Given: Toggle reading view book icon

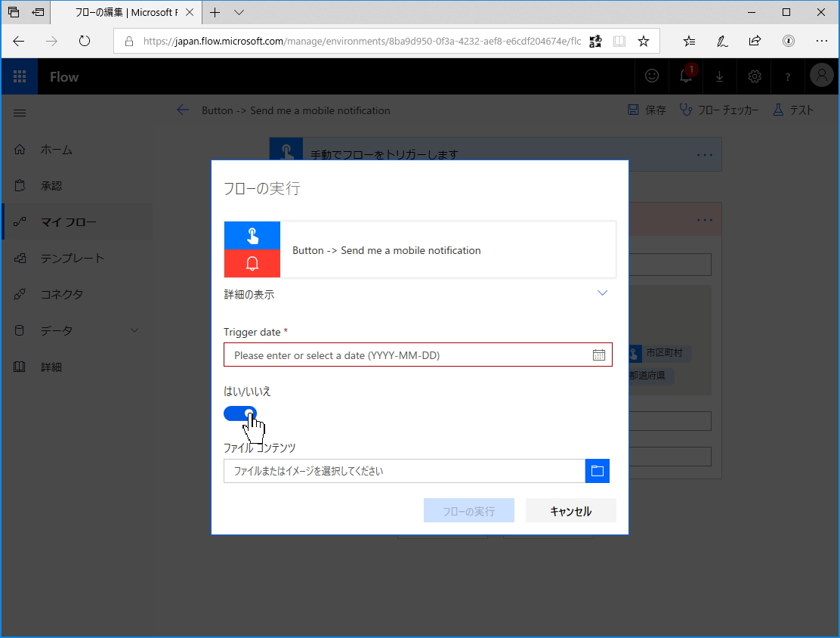Looking at the screenshot, I should tap(619, 42).
